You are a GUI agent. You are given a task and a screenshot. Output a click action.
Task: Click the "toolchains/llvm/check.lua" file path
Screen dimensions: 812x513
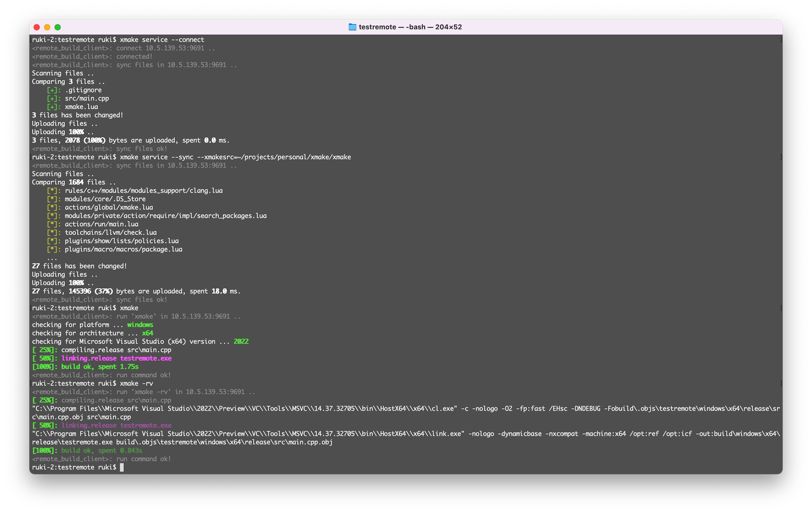point(111,233)
